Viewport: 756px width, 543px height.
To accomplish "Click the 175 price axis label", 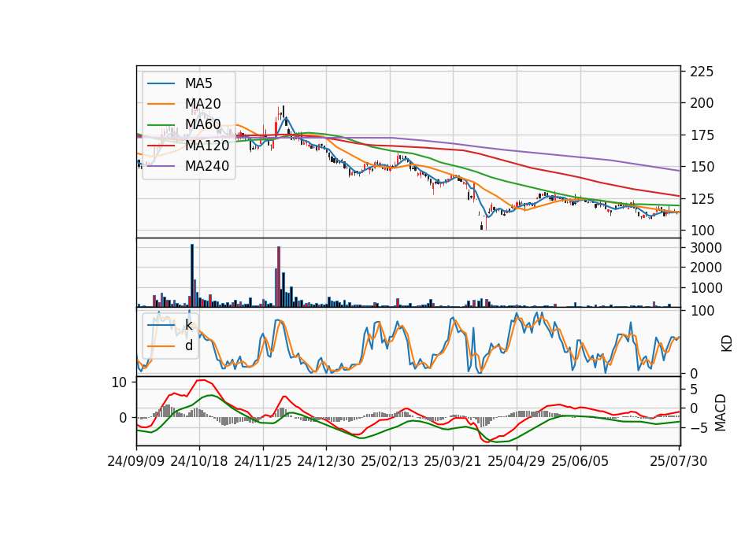I will pyautogui.click(x=702, y=135).
